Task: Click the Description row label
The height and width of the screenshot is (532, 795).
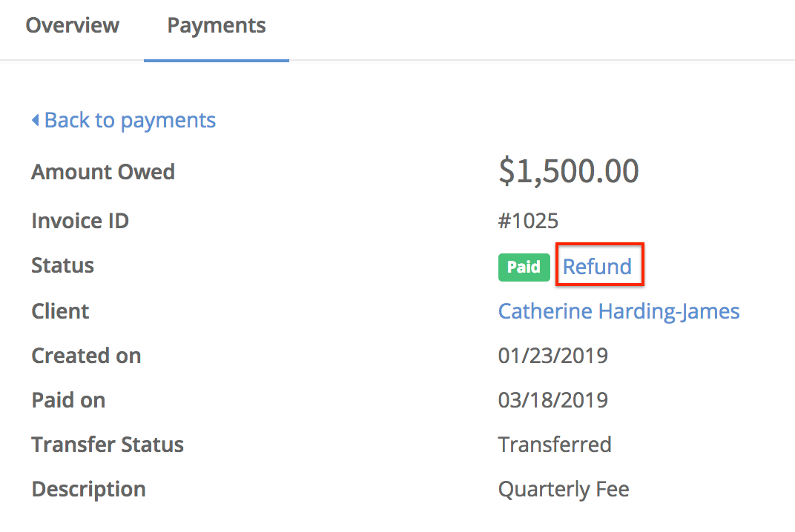Action: click(x=88, y=488)
